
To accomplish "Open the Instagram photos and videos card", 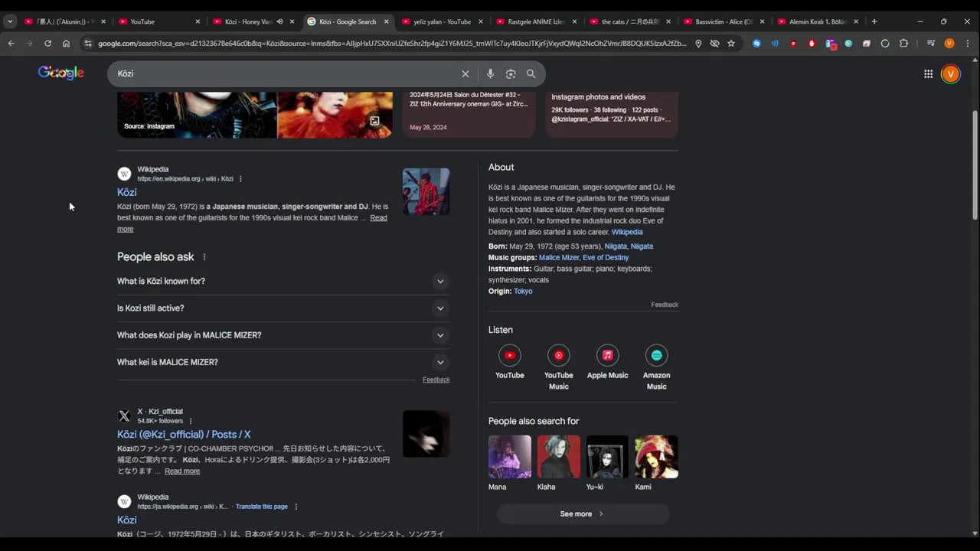I will pyautogui.click(x=612, y=113).
